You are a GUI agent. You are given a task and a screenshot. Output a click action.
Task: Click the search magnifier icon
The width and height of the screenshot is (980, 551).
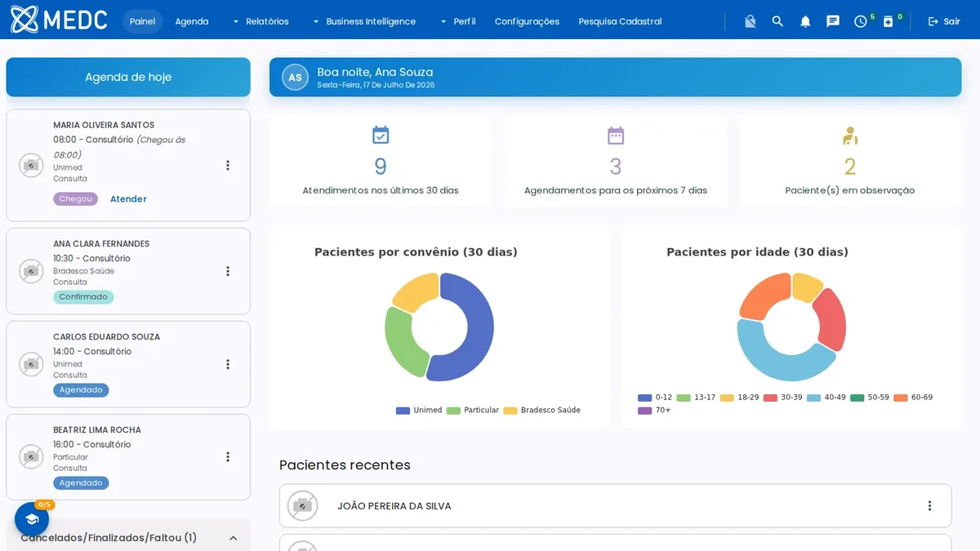777,21
